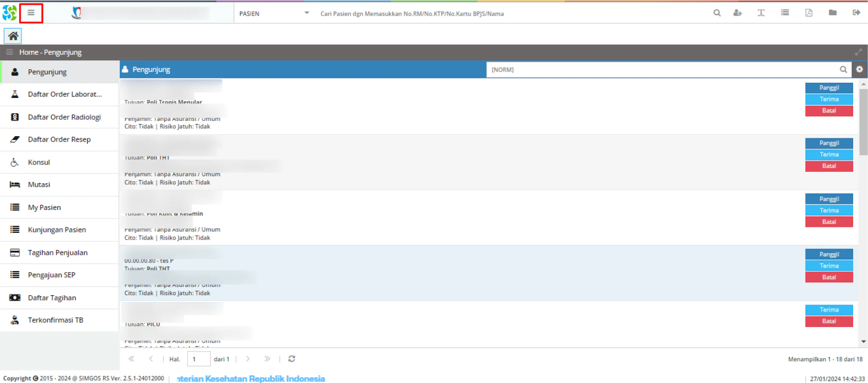Open the PASIEN dropdown selector

coord(274,13)
